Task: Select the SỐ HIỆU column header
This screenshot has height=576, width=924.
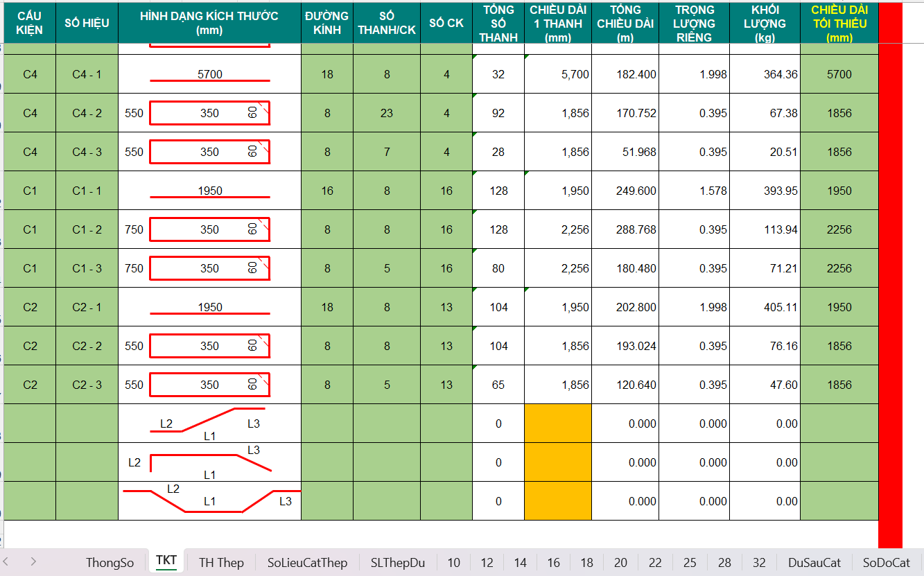Action: coord(87,23)
